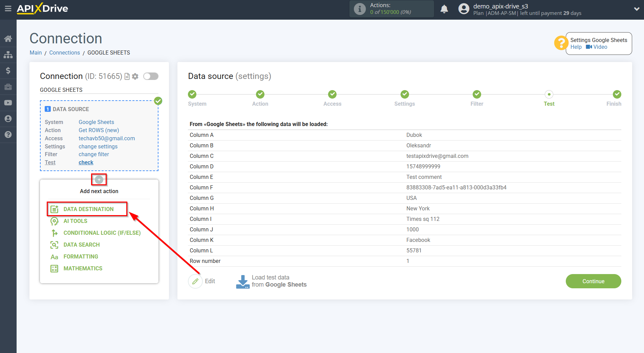
Task: Open the connections sitemap sidebar icon
Action: coord(8,55)
